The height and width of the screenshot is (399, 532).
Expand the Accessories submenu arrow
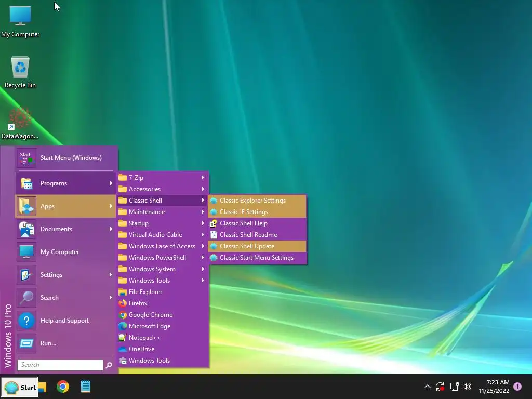tap(203, 189)
